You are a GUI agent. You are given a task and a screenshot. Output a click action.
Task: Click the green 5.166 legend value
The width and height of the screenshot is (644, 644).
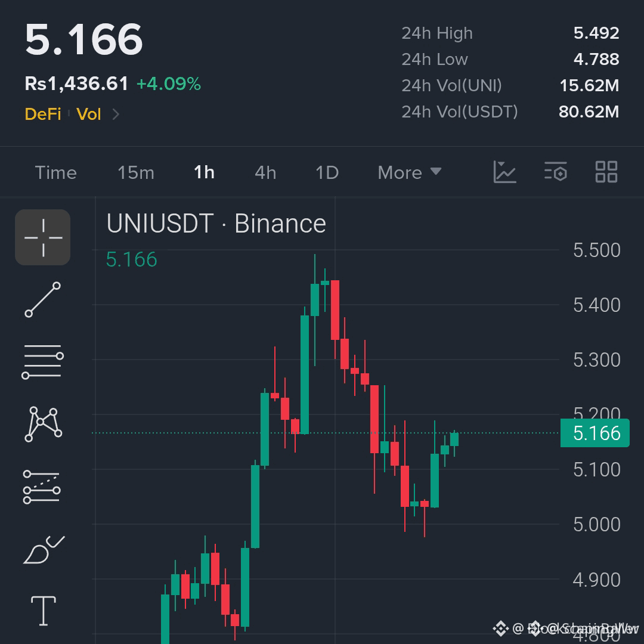pos(131,259)
